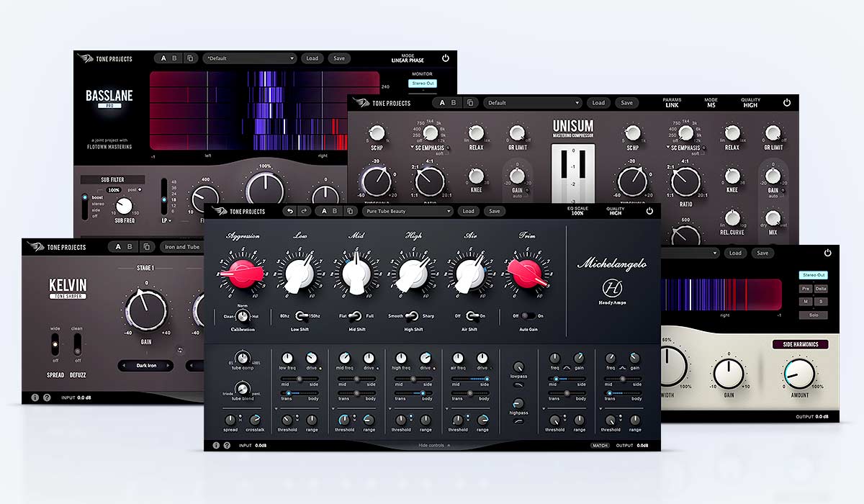Toggle the Unisum power bypass icon

pyautogui.click(x=786, y=103)
